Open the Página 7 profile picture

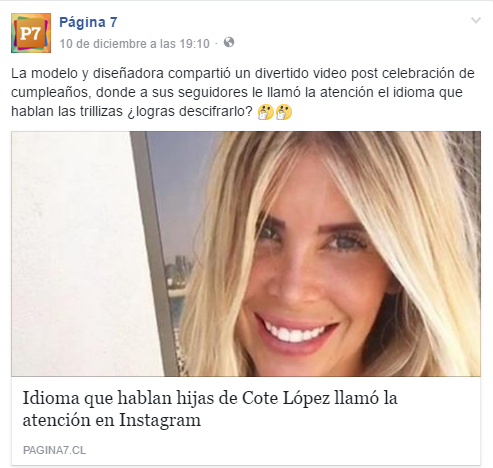point(31,33)
